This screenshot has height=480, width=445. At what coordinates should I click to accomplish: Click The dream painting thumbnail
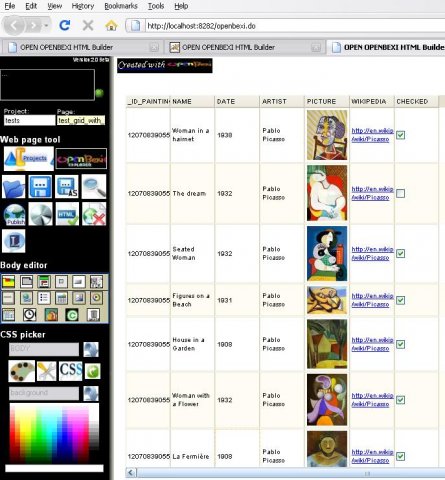point(327,193)
